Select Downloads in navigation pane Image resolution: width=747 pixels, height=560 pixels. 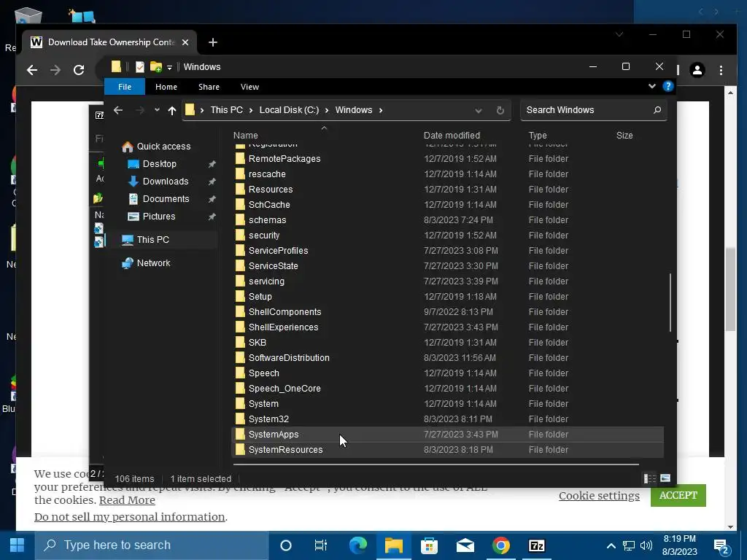pos(166,182)
